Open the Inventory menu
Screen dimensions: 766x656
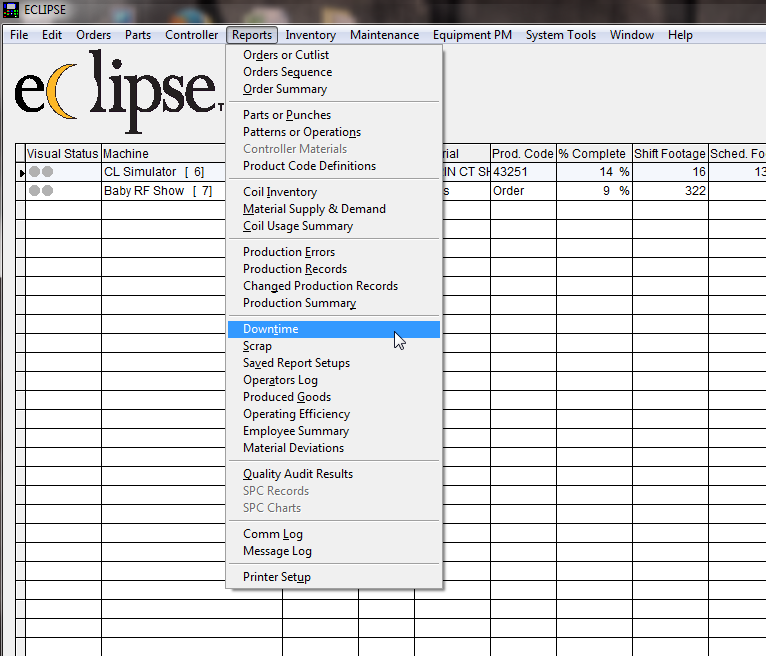pos(311,35)
